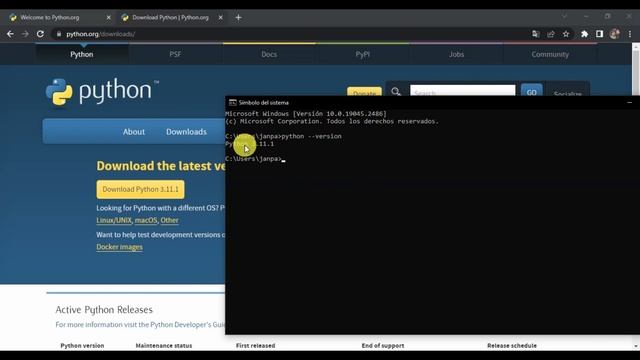Click the Download Python 3.11.1 button
Image resolution: width=640 pixels, height=360 pixels.
click(140, 189)
